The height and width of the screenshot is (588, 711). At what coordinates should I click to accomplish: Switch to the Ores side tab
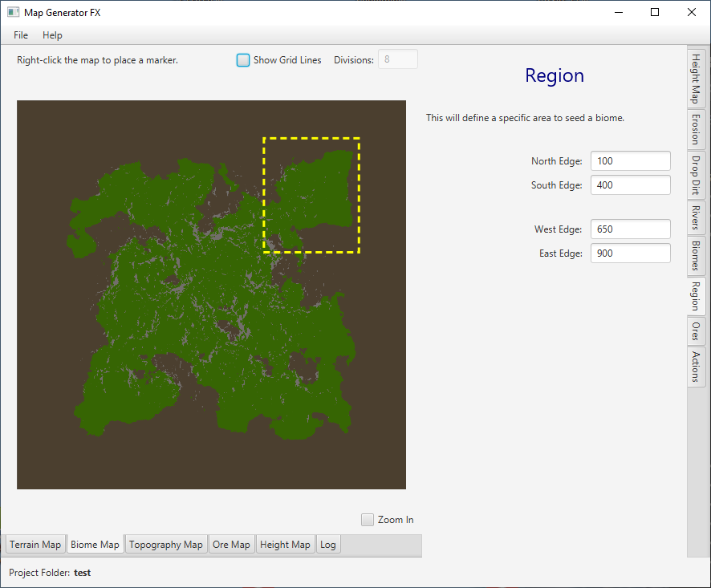coord(696,330)
